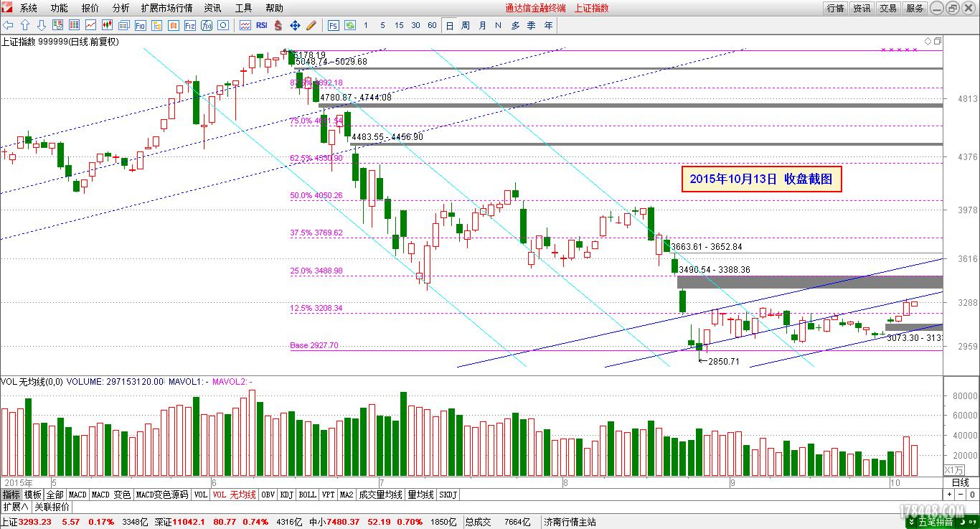Click the 行情 button at top right
The width and height of the screenshot is (980, 529).
(835, 8)
